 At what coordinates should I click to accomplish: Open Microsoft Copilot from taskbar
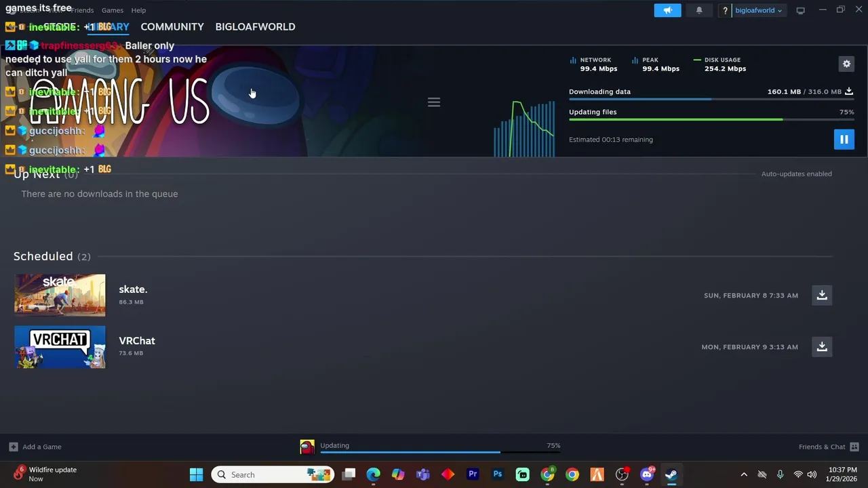[398, 474]
